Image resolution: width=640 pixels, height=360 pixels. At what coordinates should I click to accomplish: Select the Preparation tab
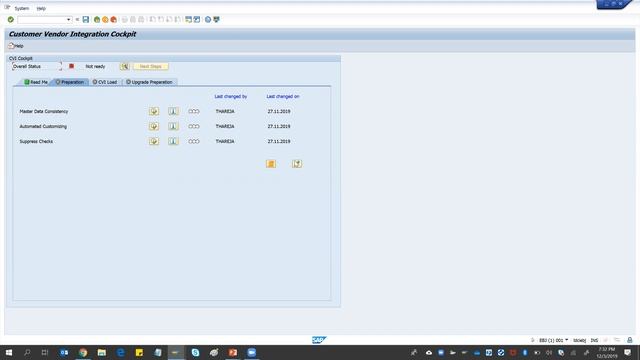[x=70, y=82]
